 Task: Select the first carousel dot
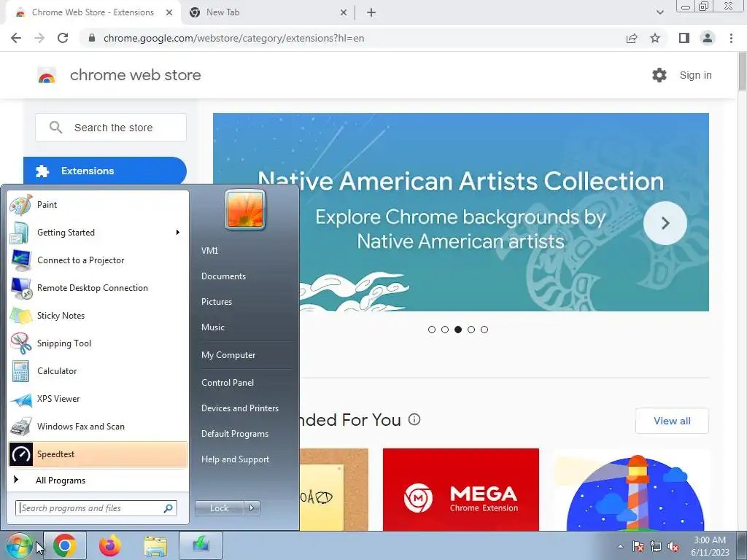pos(432,330)
